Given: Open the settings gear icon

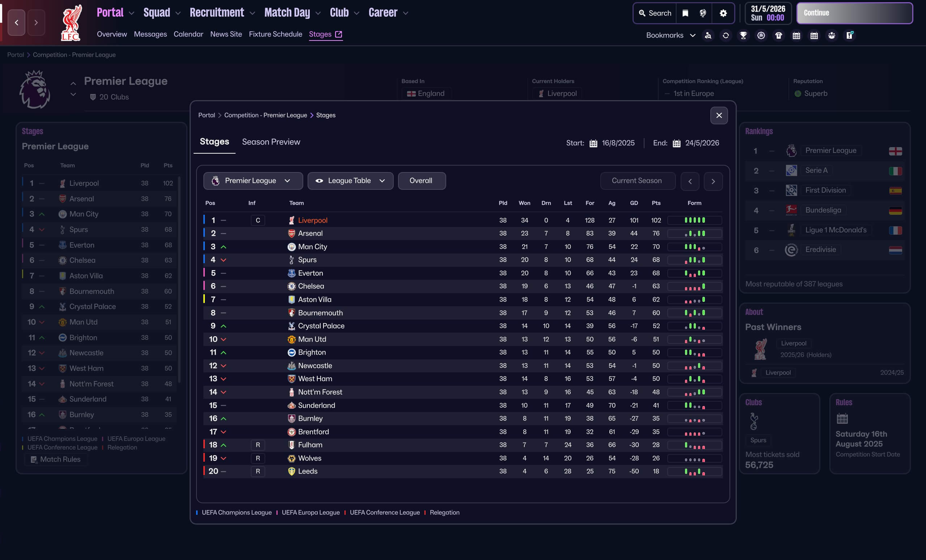Looking at the screenshot, I should click(x=723, y=13).
